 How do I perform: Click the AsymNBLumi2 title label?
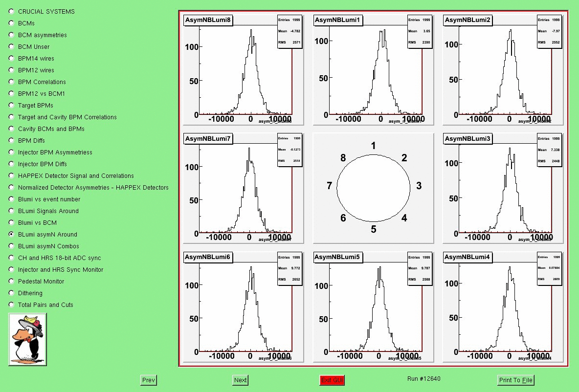[468, 20]
